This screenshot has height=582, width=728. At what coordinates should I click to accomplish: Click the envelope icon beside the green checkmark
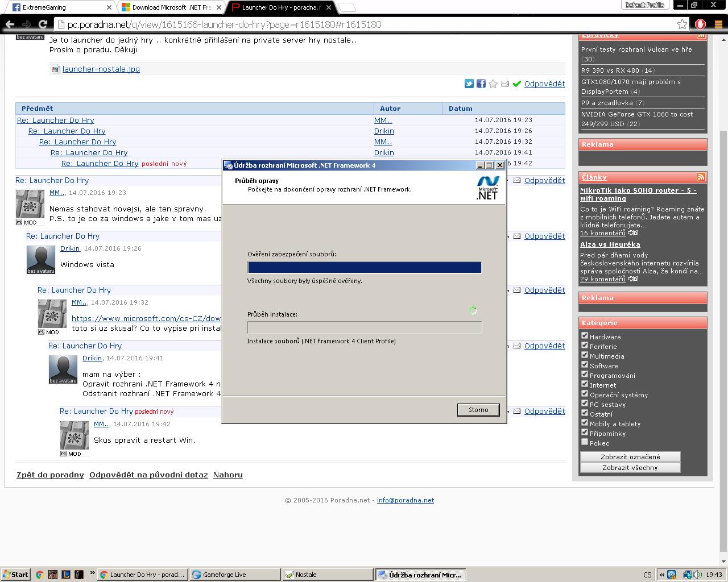point(505,84)
